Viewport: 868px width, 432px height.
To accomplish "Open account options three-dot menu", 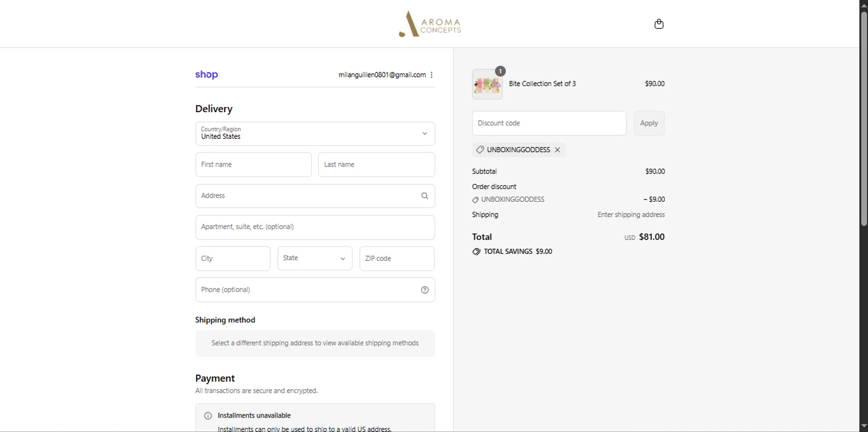I will point(432,75).
